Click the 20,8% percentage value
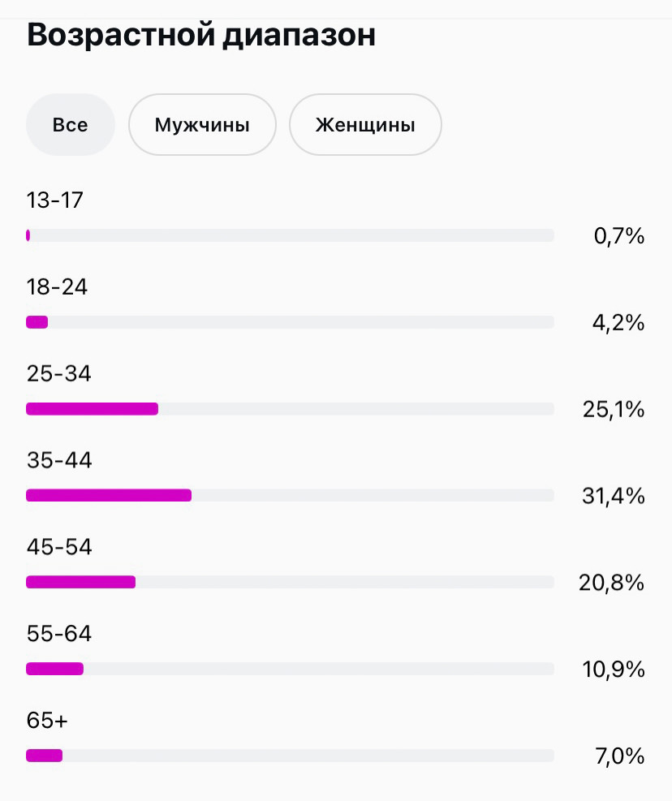 tap(614, 583)
